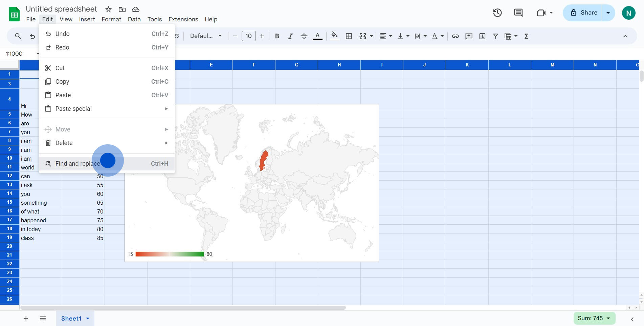
Task: Check the cloud document status icon
Action: click(x=135, y=9)
